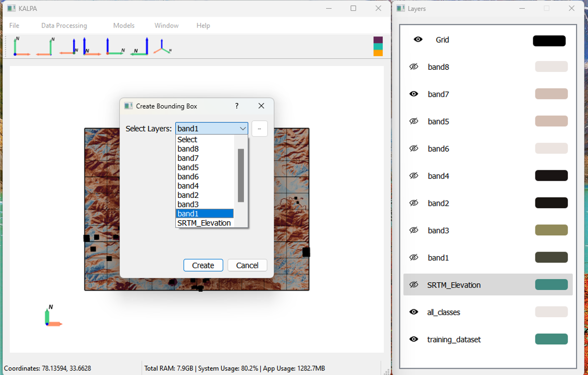
Task: Select the SRTM_Elevation layer row name
Action: [x=454, y=285]
